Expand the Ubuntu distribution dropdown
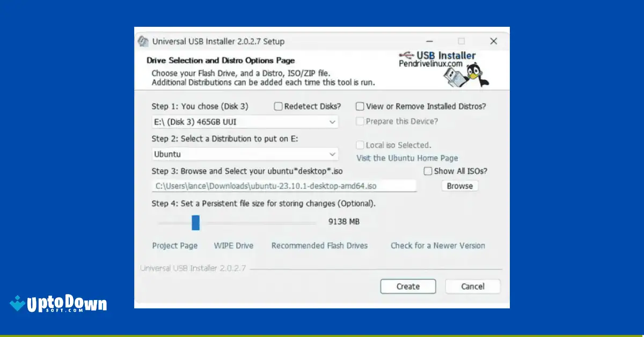This screenshot has width=644, height=337. coord(333,154)
